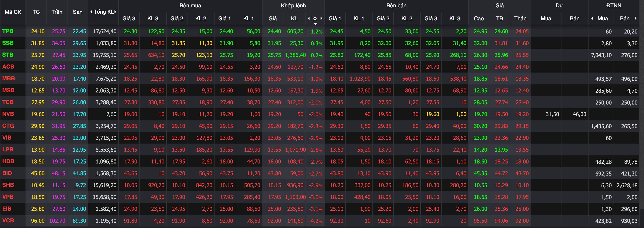This screenshot has height=228, width=644.
Task: Click ACB low price 24.40
Action: click(x=522, y=67)
